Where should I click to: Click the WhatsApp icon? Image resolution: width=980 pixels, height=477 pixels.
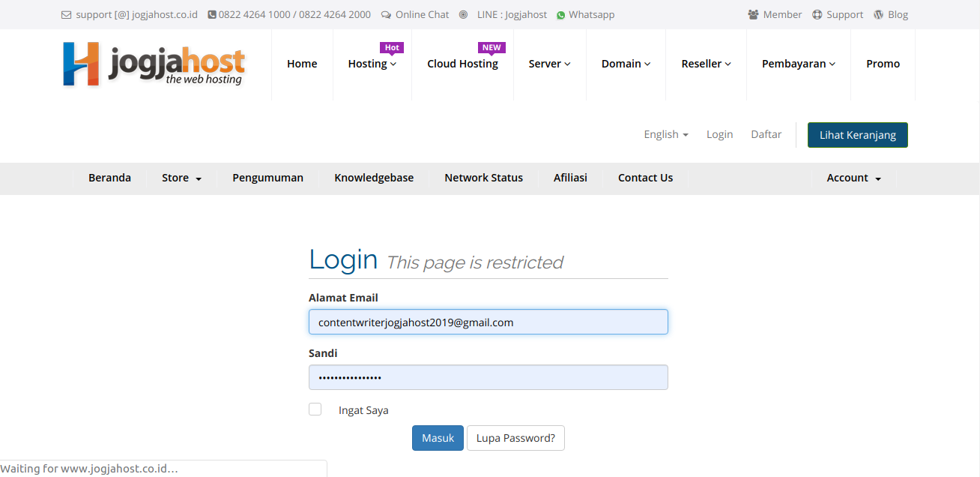[560, 15]
